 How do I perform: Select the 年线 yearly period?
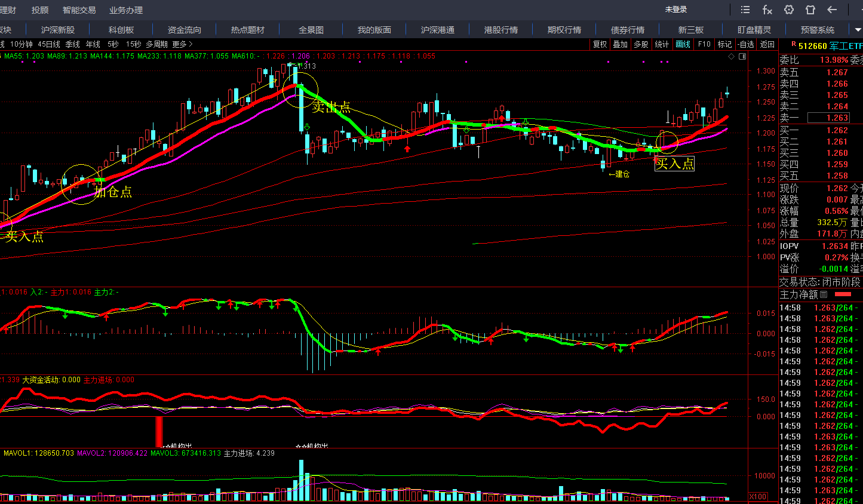pos(93,44)
